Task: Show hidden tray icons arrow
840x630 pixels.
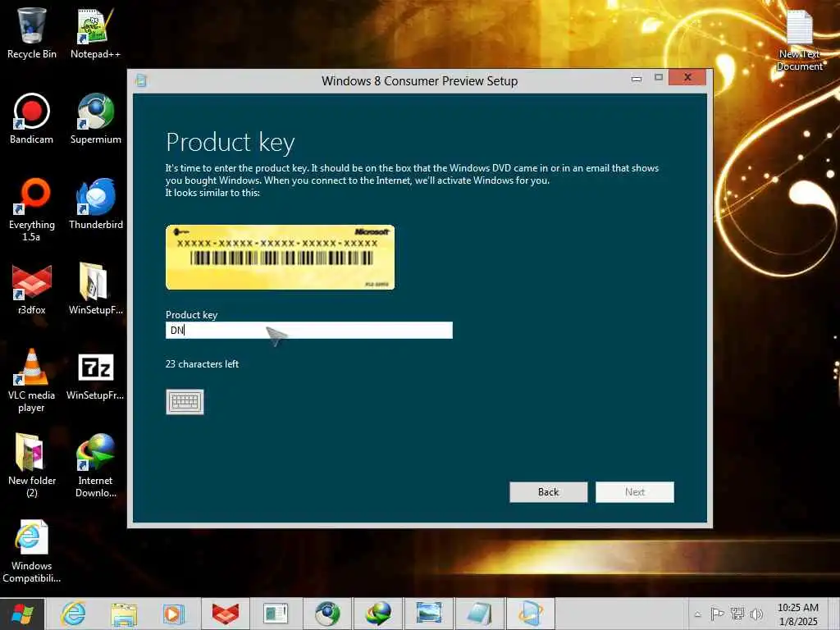Action: (x=697, y=614)
